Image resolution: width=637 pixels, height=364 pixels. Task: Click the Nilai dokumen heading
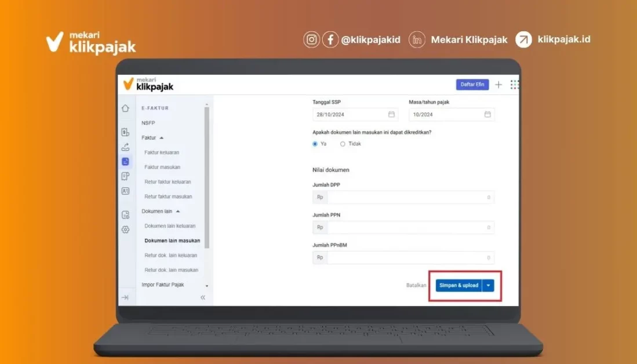pos(331,170)
